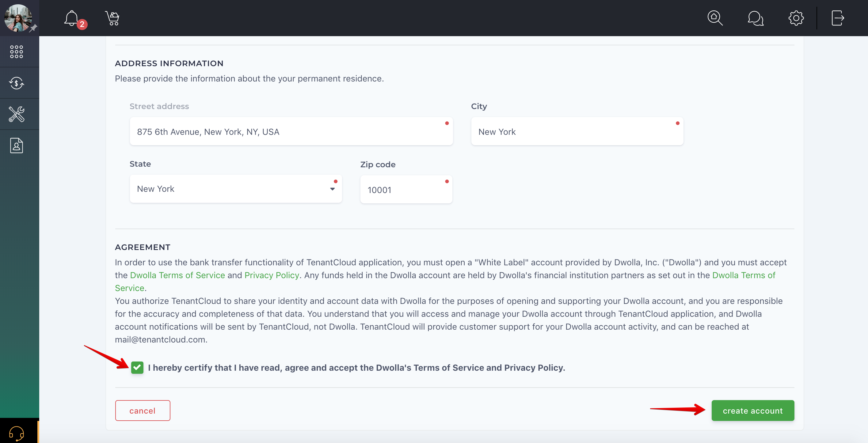Click the Street address input field
The height and width of the screenshot is (443, 868).
click(x=291, y=131)
